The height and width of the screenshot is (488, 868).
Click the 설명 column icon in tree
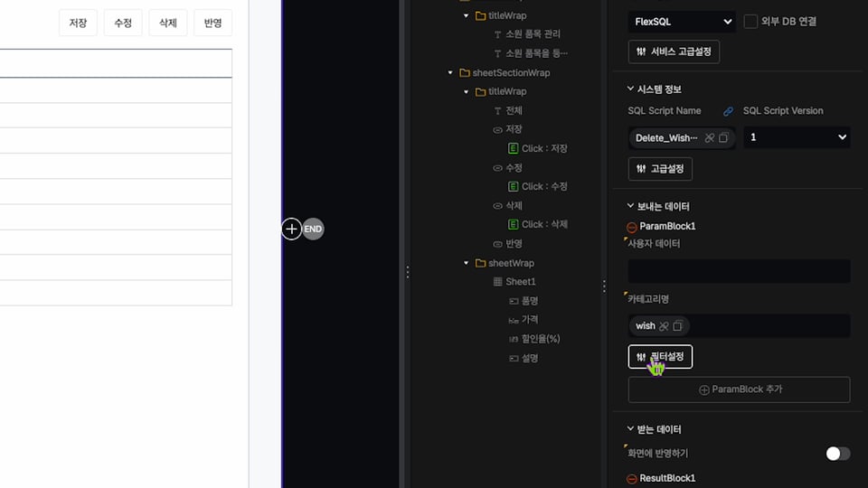click(514, 358)
